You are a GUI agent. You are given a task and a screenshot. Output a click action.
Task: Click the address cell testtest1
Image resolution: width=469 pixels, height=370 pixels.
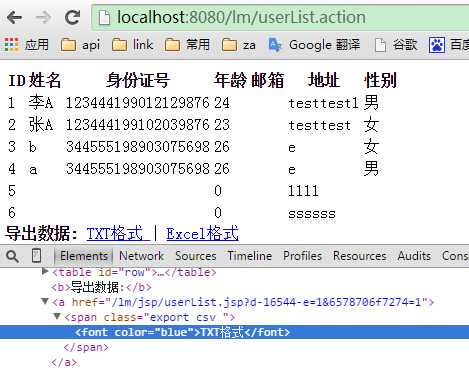(x=323, y=103)
